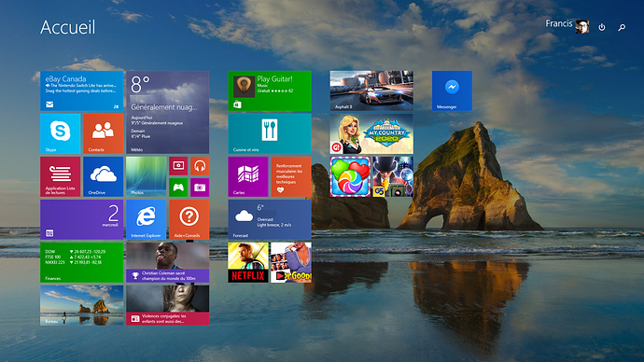
Task: Open the eBay Canada mail tile
Action: (82, 90)
